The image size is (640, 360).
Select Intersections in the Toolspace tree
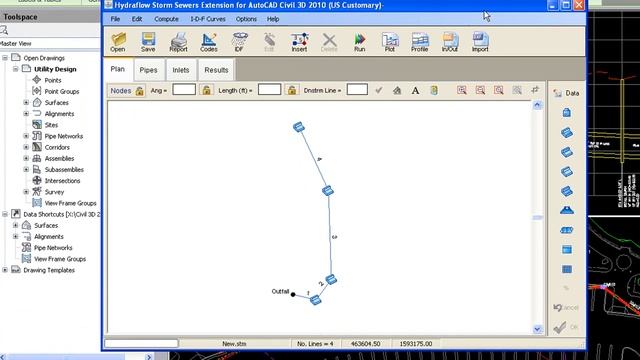coord(62,180)
